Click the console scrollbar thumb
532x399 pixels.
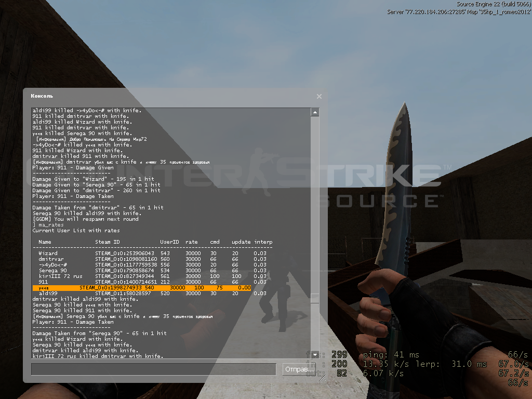pos(315,298)
